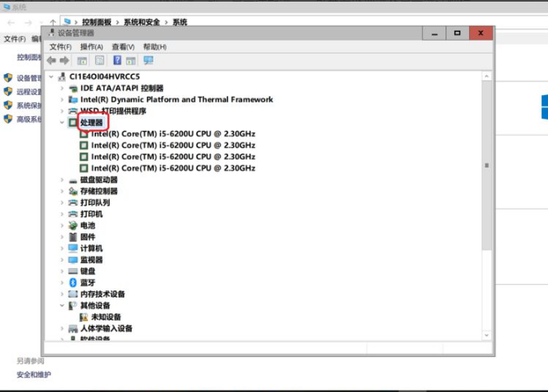548x392 pixels.
Task: Open 安全和维护 link in left pane
Action: coord(33,374)
